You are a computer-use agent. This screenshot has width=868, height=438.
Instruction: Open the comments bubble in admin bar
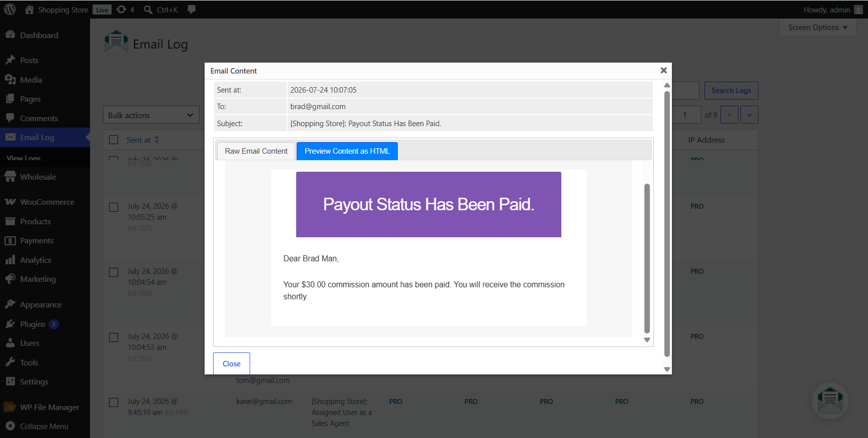[192, 10]
